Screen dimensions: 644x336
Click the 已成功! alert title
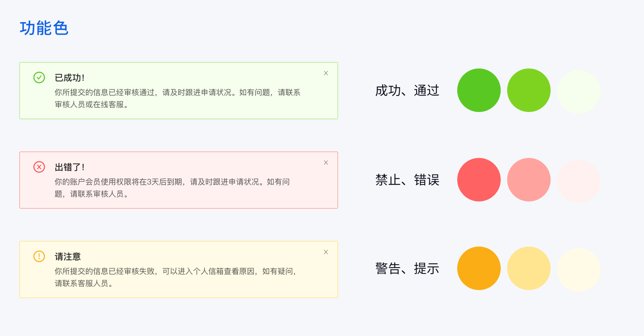pos(70,78)
